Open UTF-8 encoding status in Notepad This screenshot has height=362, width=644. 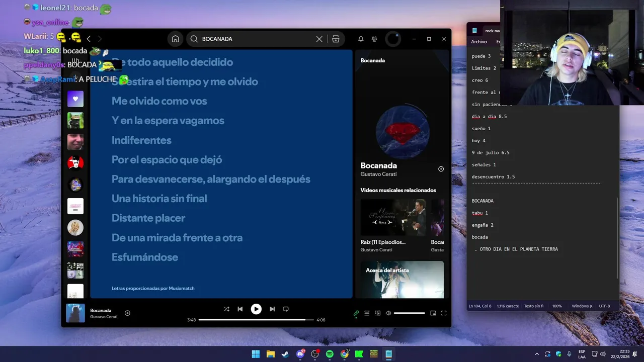click(x=604, y=306)
